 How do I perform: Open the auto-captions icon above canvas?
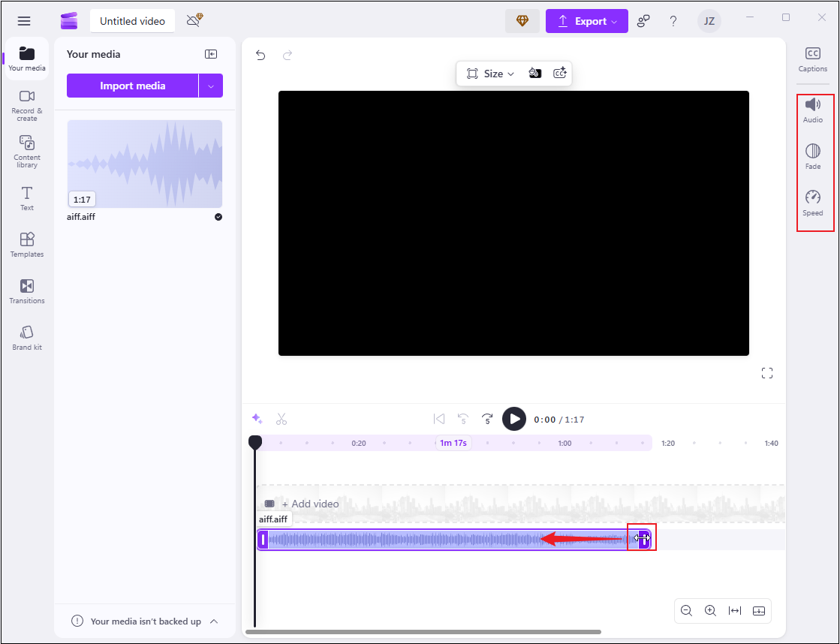[560, 73]
